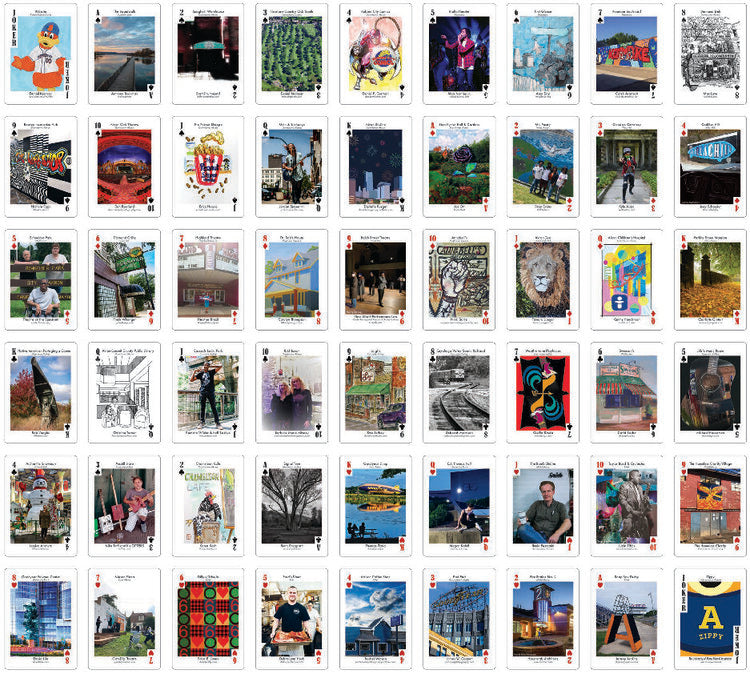Select the Queen of Hearts night building card
The height and width of the screenshot is (674, 750).
pyautogui.click(x=459, y=506)
